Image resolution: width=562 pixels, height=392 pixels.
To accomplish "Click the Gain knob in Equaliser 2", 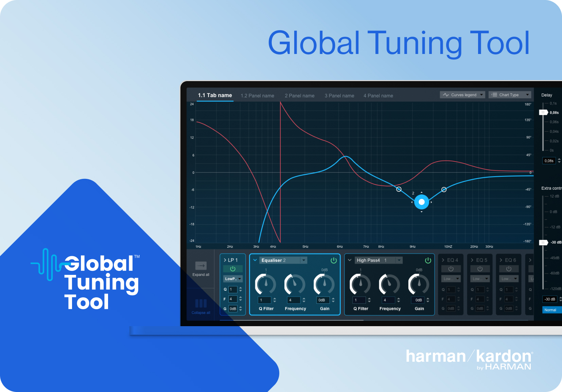I will click(x=324, y=284).
